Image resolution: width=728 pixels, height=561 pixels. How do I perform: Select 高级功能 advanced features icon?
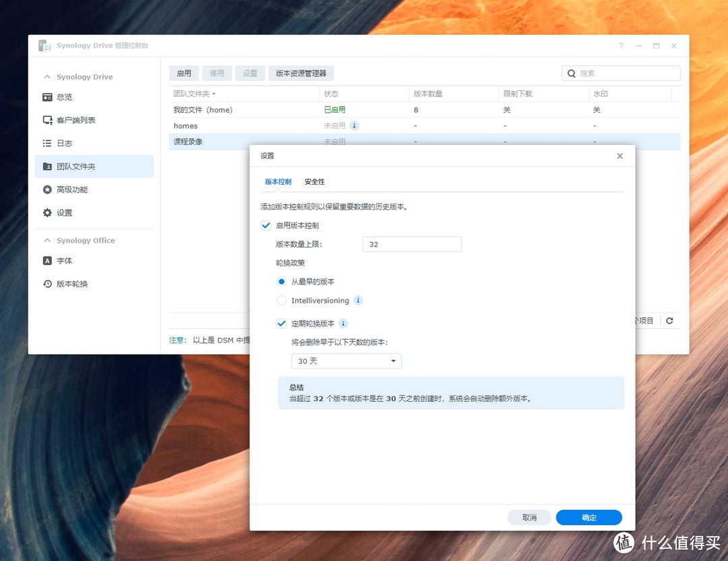point(47,189)
